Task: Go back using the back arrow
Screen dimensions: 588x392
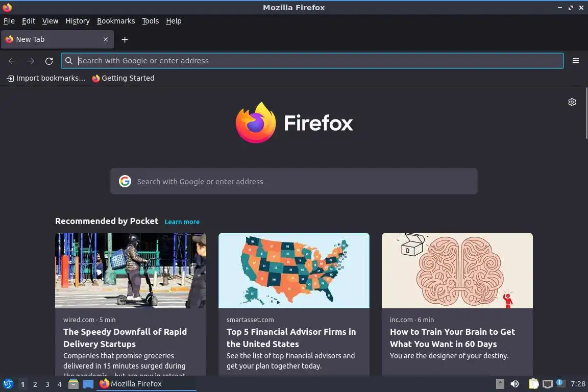Action: tap(12, 61)
